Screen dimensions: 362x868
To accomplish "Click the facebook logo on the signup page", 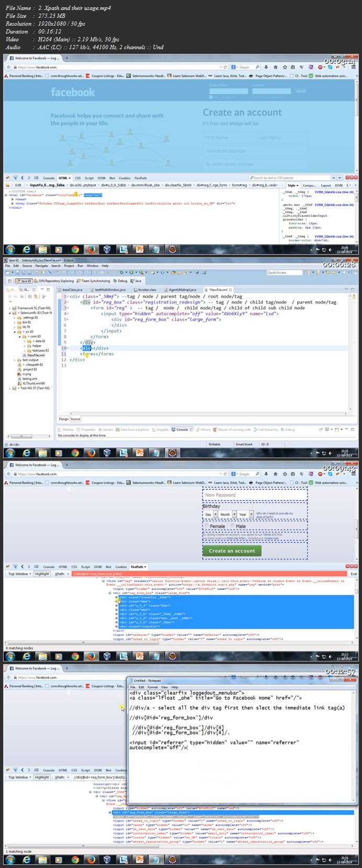I will (x=73, y=93).
